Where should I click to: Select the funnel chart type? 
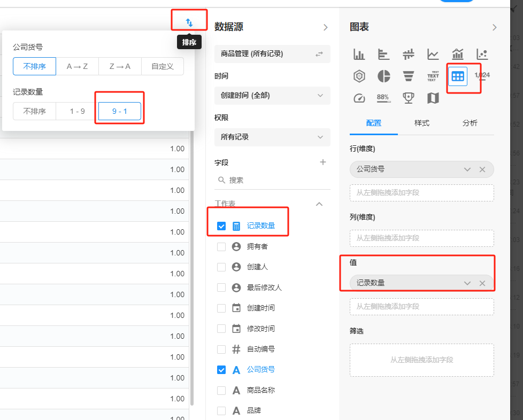[408, 76]
